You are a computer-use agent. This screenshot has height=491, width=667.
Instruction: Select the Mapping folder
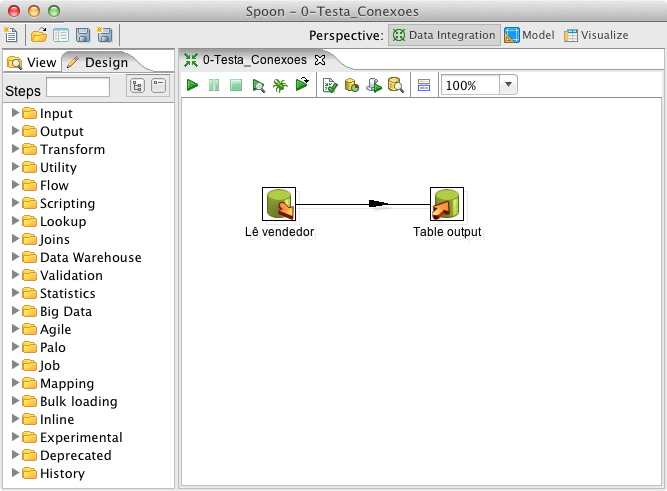[x=58, y=383]
